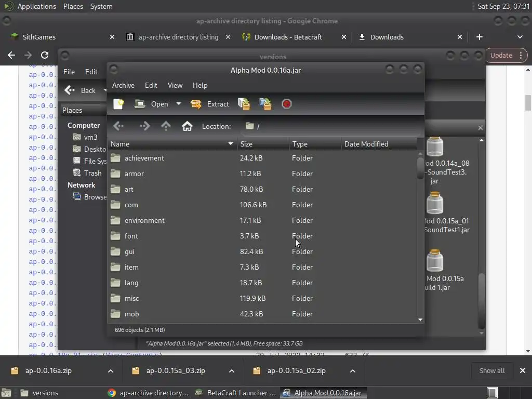Click the archive list scroll-down arrow
Screen dimensions: 532x399
(420, 320)
